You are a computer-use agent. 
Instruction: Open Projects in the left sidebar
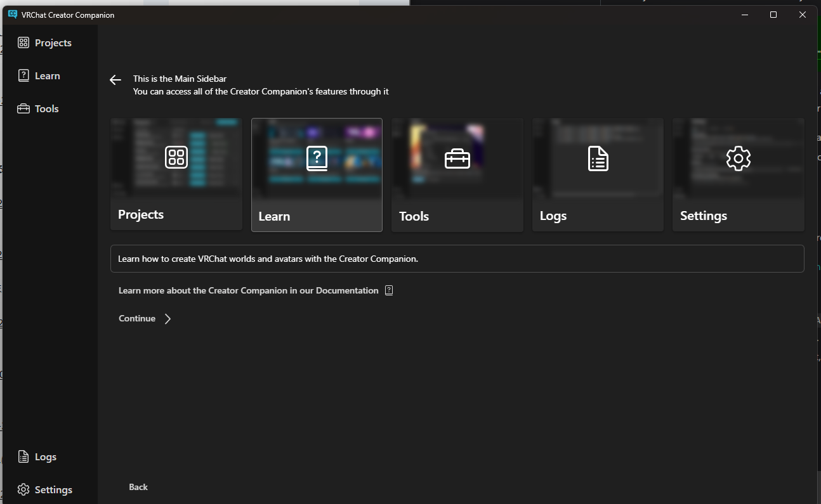click(x=44, y=43)
